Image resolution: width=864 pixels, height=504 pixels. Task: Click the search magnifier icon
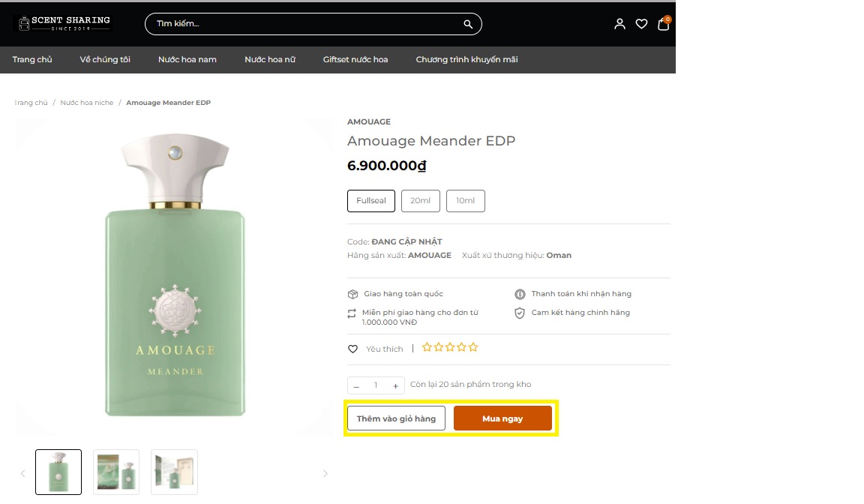click(x=468, y=24)
